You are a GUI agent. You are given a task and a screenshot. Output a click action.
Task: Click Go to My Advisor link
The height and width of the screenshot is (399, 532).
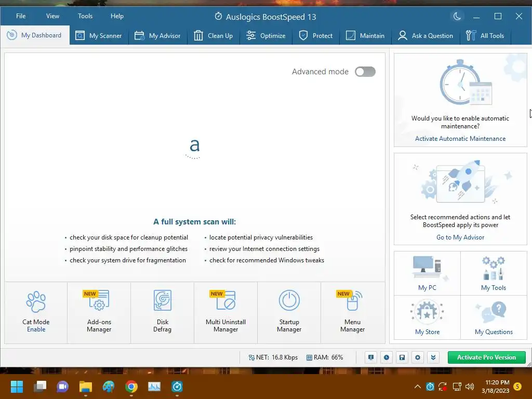(460, 237)
